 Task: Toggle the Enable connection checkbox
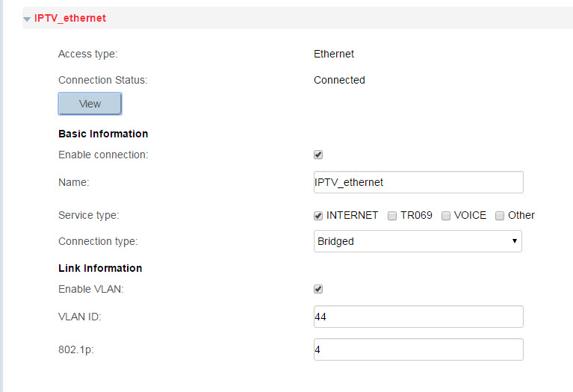(318, 155)
